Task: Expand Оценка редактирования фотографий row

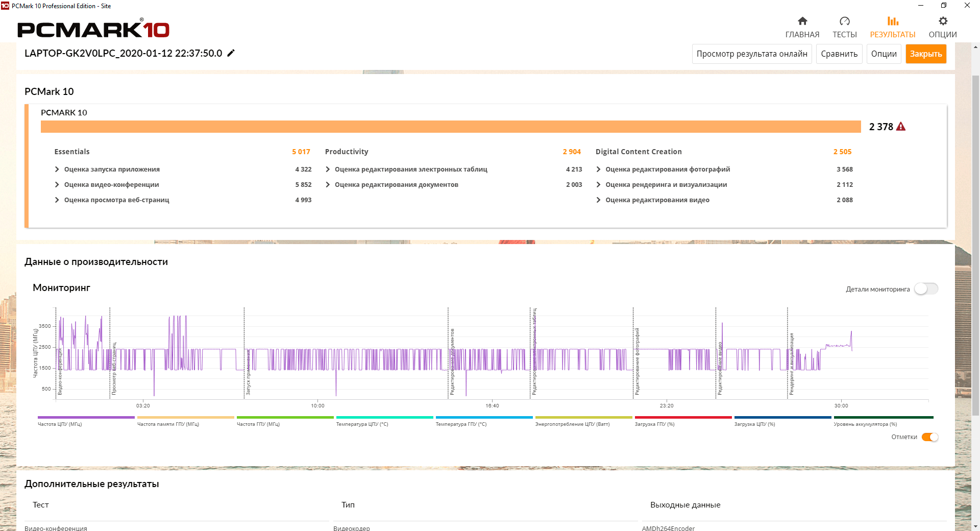Action: pos(598,170)
